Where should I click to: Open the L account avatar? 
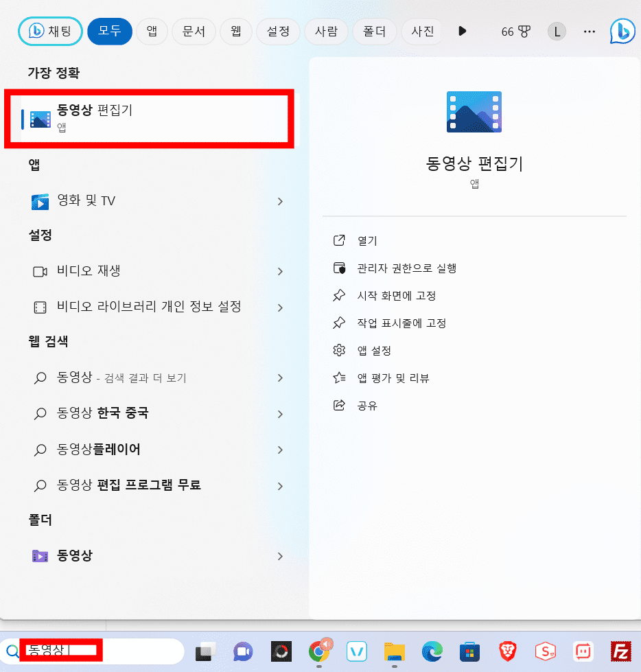point(557,32)
